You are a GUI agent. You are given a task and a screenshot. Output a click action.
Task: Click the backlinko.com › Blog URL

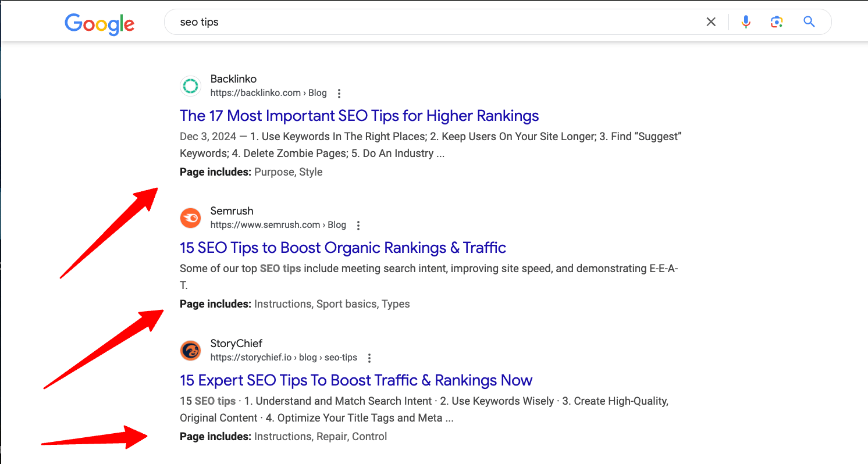[268, 93]
